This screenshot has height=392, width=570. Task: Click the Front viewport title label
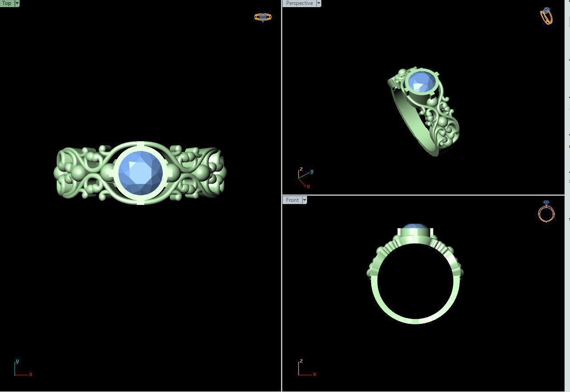292,200
